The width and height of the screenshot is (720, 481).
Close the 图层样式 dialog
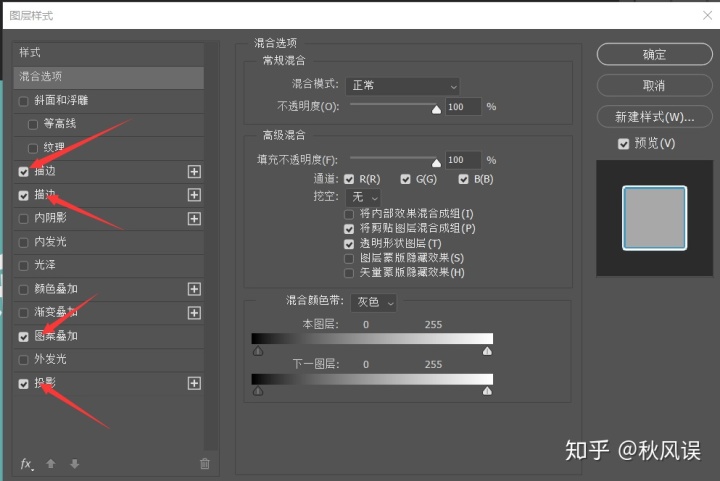click(x=708, y=15)
